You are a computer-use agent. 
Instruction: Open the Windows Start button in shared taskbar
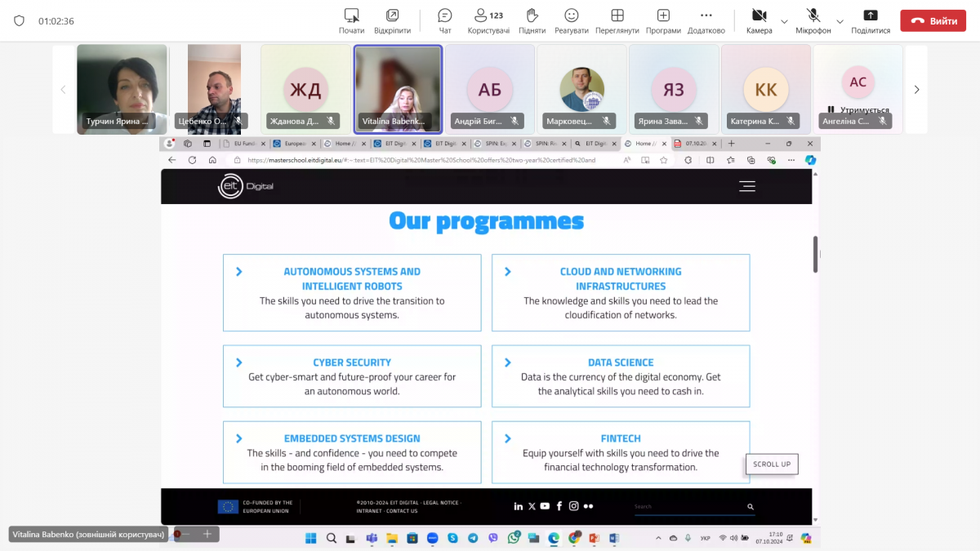tap(311, 538)
